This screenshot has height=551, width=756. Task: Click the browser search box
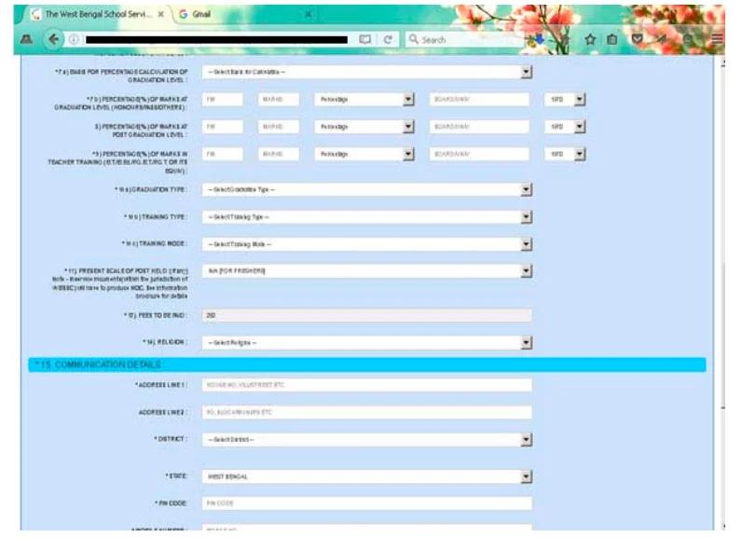461,40
